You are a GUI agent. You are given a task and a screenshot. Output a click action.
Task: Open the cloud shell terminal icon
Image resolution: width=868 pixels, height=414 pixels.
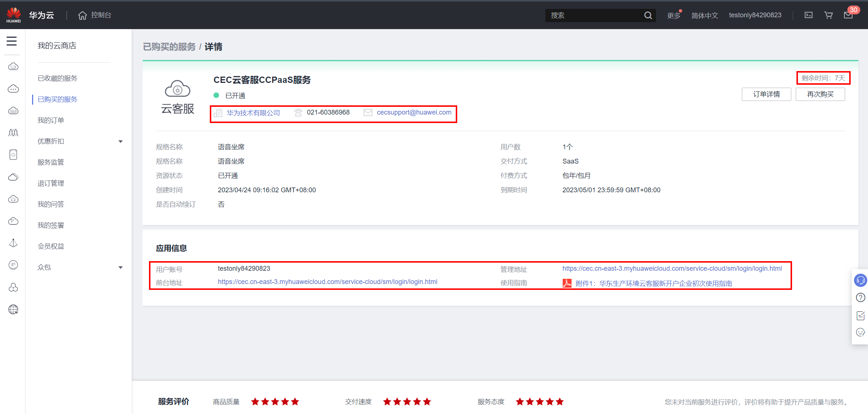click(808, 15)
